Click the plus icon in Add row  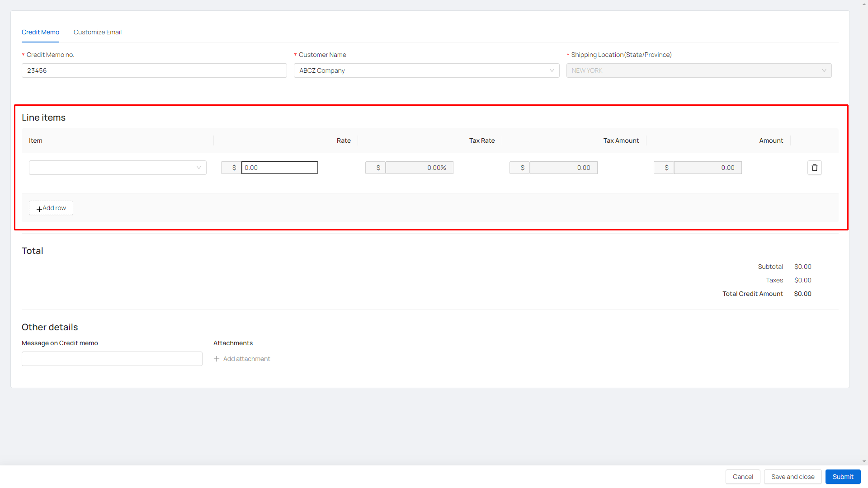(39, 209)
